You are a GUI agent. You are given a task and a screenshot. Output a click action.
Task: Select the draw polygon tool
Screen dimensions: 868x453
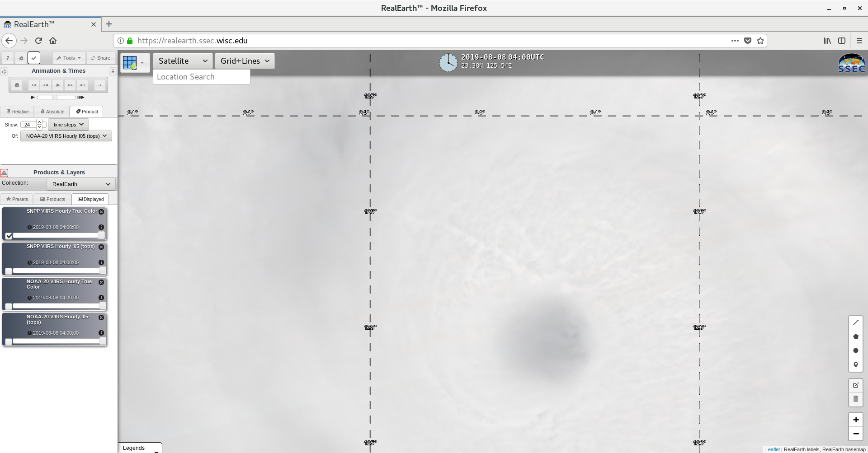(x=855, y=336)
